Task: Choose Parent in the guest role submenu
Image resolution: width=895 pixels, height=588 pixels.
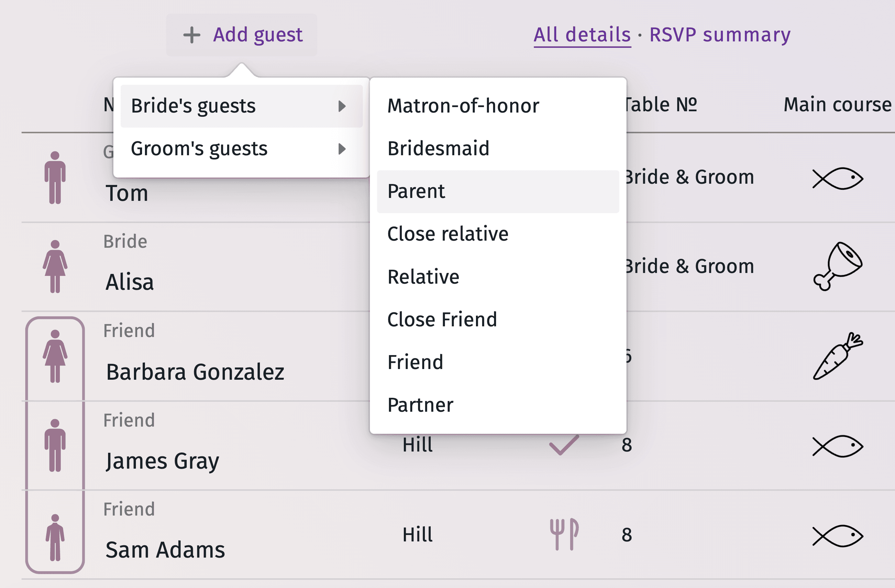Action: 416,191
